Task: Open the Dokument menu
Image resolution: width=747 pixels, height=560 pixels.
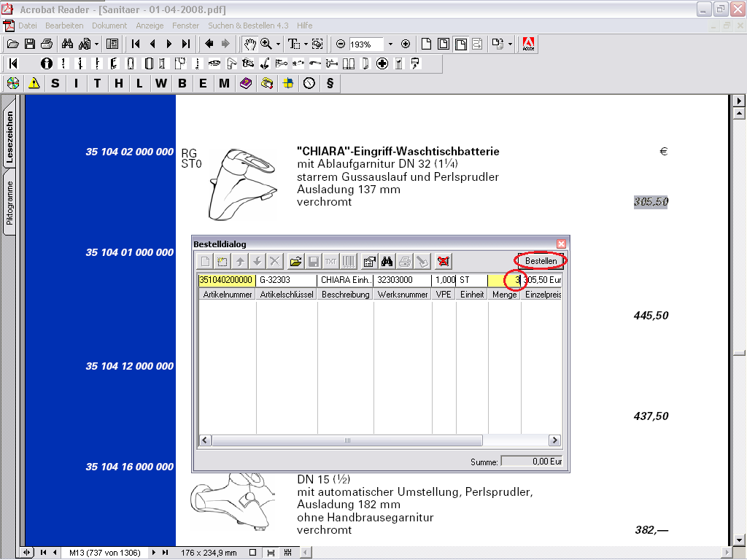Action: point(109,26)
